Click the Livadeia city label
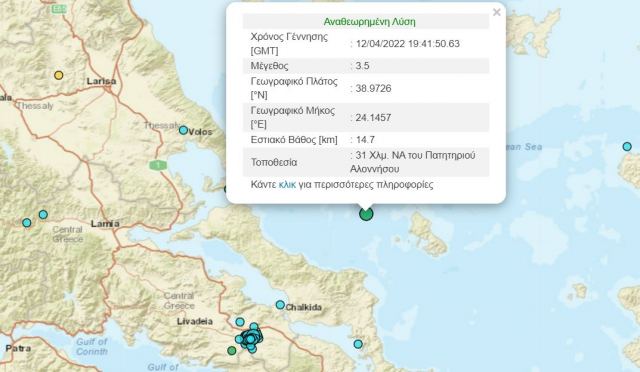Viewport: 640px width, 372px height. (x=195, y=321)
